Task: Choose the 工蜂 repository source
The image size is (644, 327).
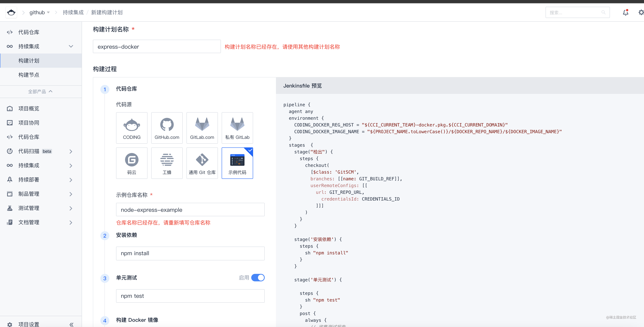Action: (x=167, y=163)
